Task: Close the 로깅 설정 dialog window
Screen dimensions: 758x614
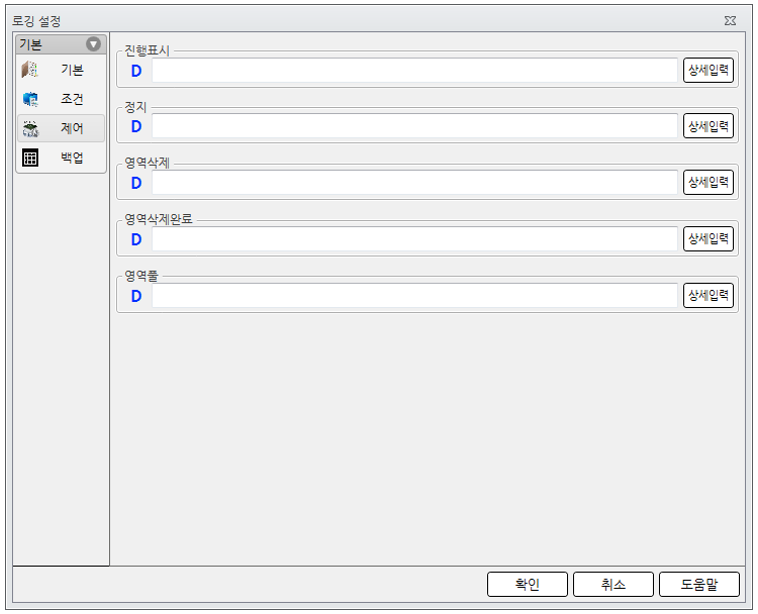Action: (731, 20)
